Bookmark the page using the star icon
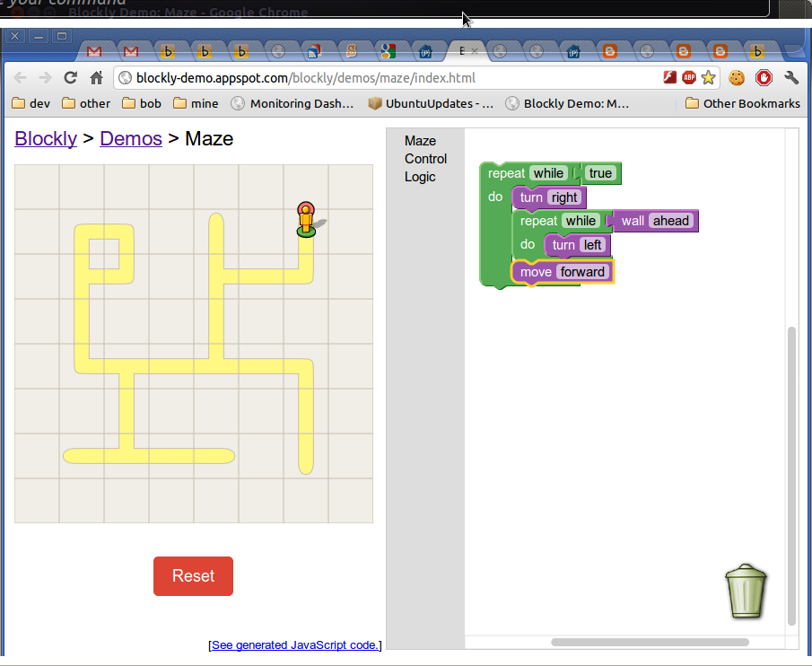This screenshot has width=812, height=666. (709, 78)
